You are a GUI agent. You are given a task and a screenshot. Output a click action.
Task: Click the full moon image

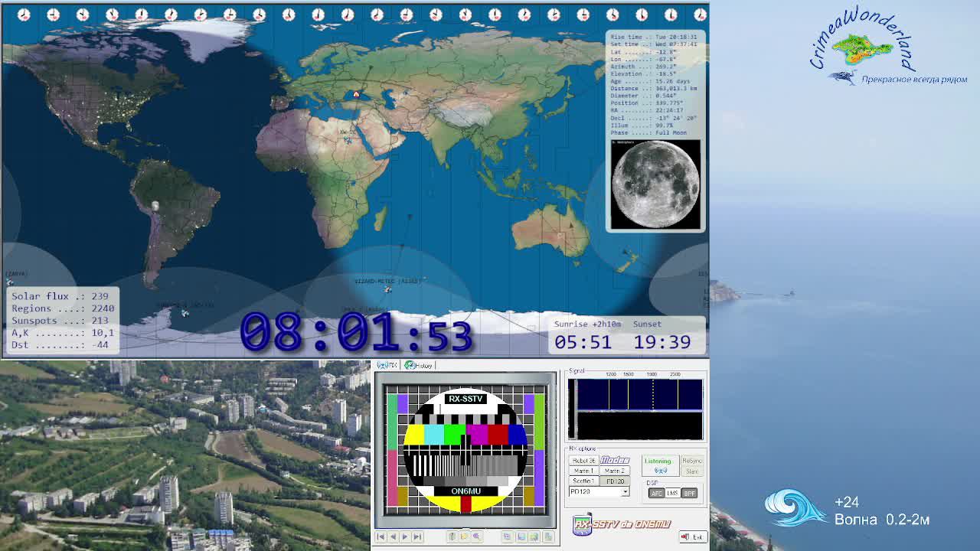(655, 184)
